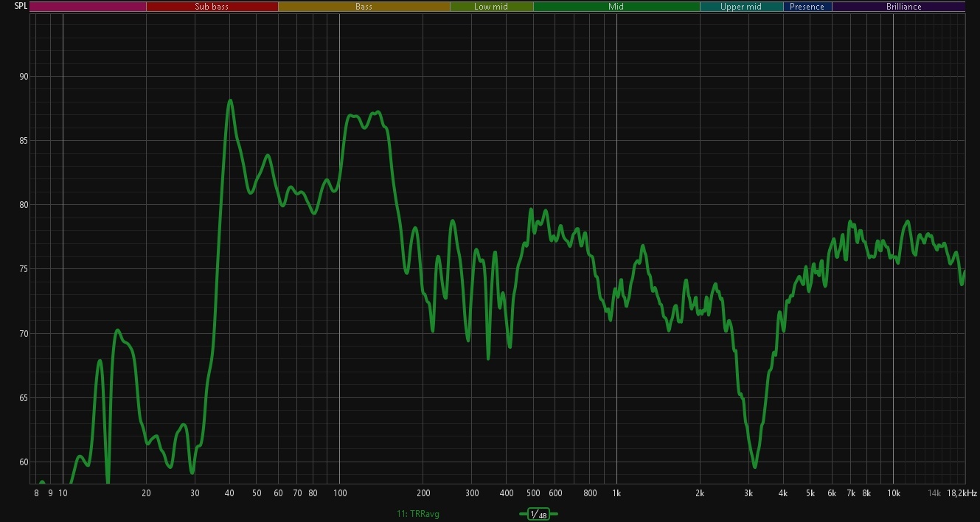Click the curve peak at 40 Hz

pos(230,101)
